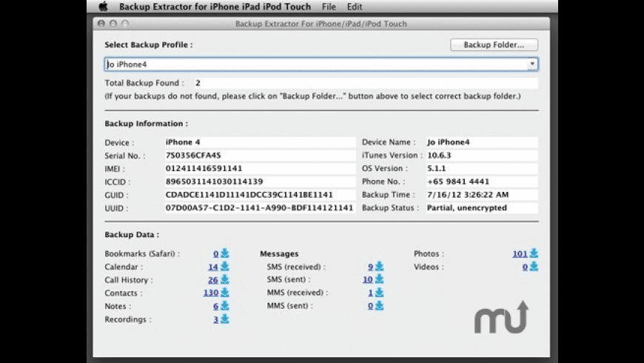The image size is (644, 363).
Task: Open the Apple menu
Action: point(104,7)
